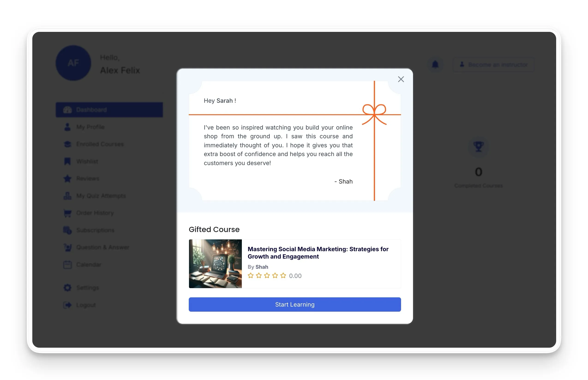
Task: Click the second rating star
Action: click(x=259, y=275)
